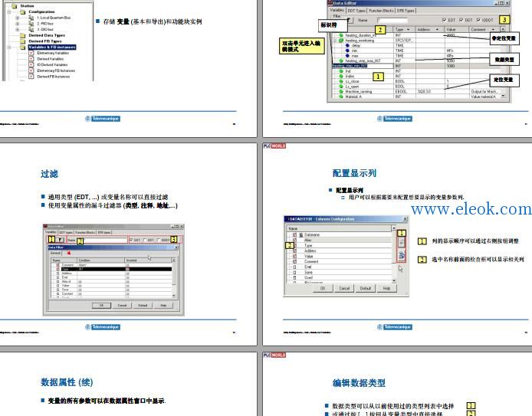Click green variable icon beside Ls_close

tap(341, 81)
